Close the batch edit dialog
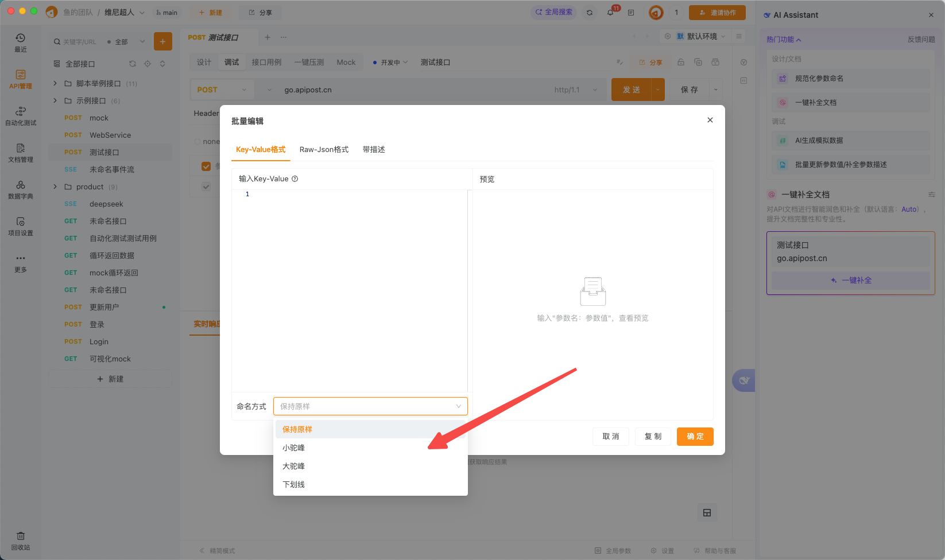 point(710,120)
